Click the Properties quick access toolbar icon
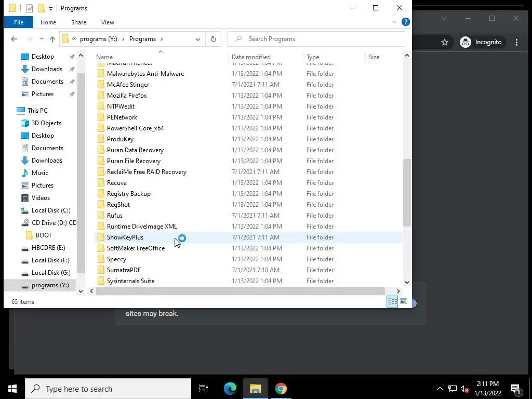This screenshot has width=532, height=399. click(30, 8)
